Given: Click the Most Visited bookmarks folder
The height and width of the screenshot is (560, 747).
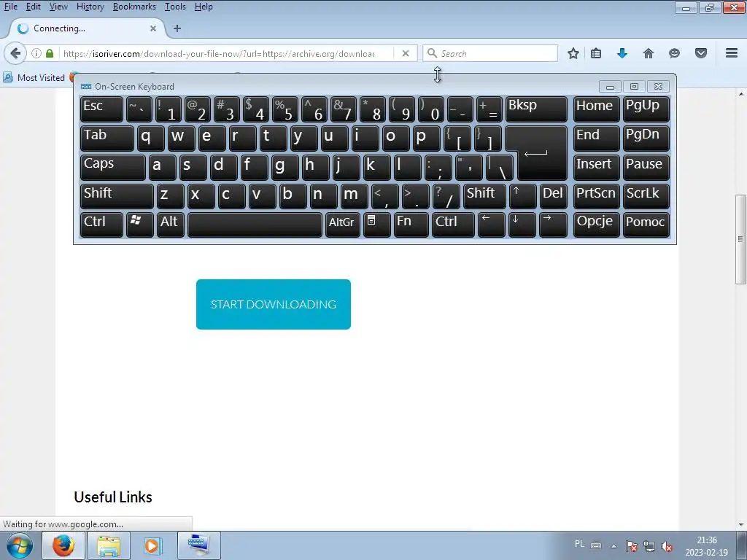Looking at the screenshot, I should pos(34,77).
